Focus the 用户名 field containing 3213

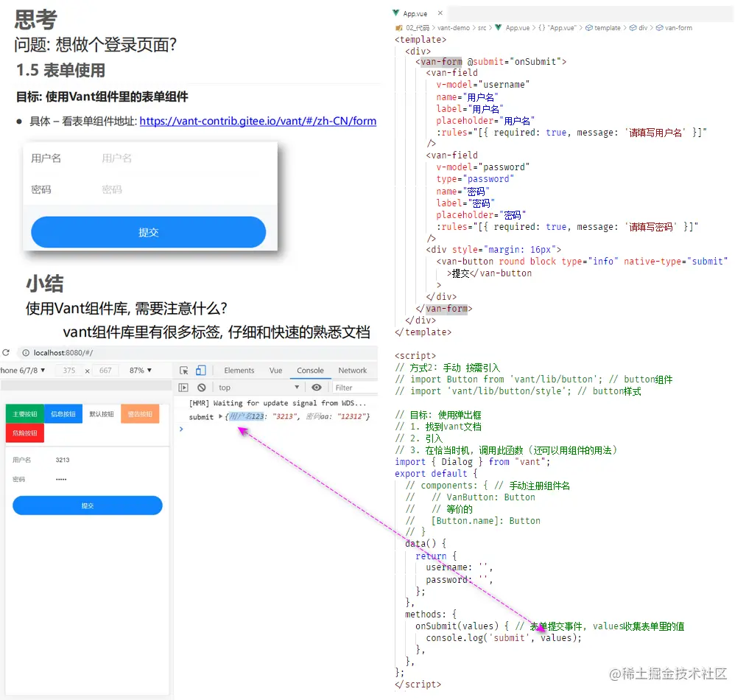88,460
